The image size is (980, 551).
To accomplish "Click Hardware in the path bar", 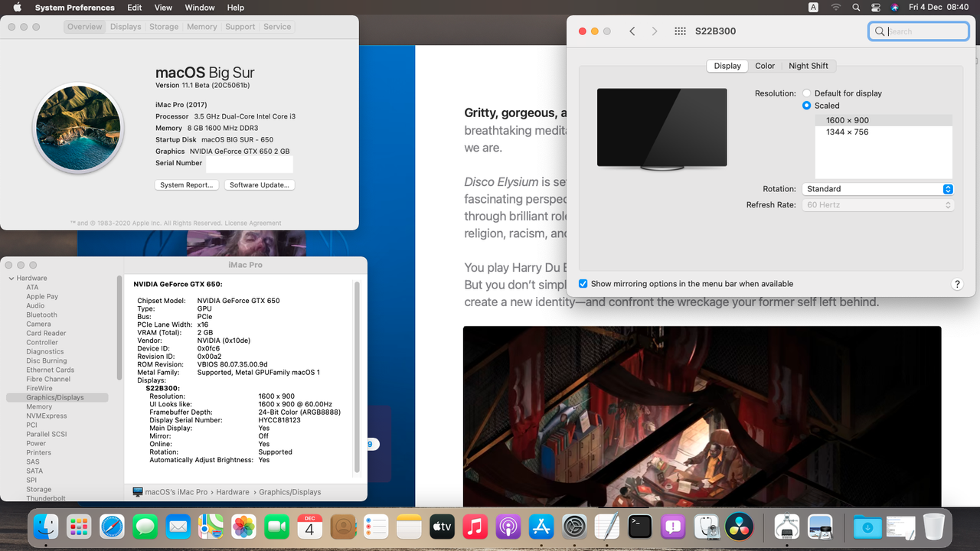I will (x=233, y=492).
